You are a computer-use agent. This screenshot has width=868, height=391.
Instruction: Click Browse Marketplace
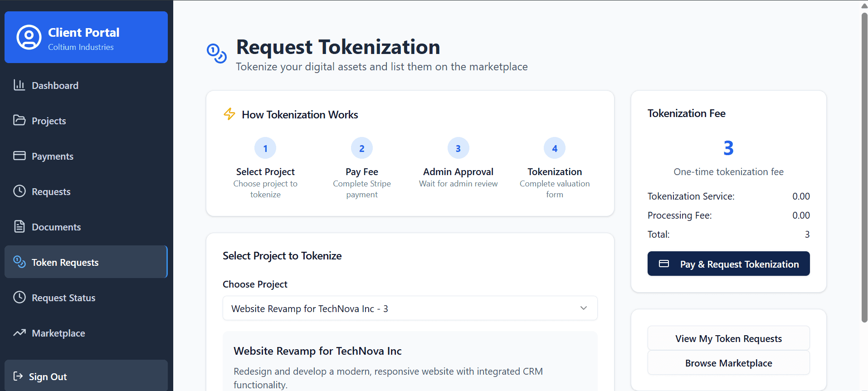[728, 362]
